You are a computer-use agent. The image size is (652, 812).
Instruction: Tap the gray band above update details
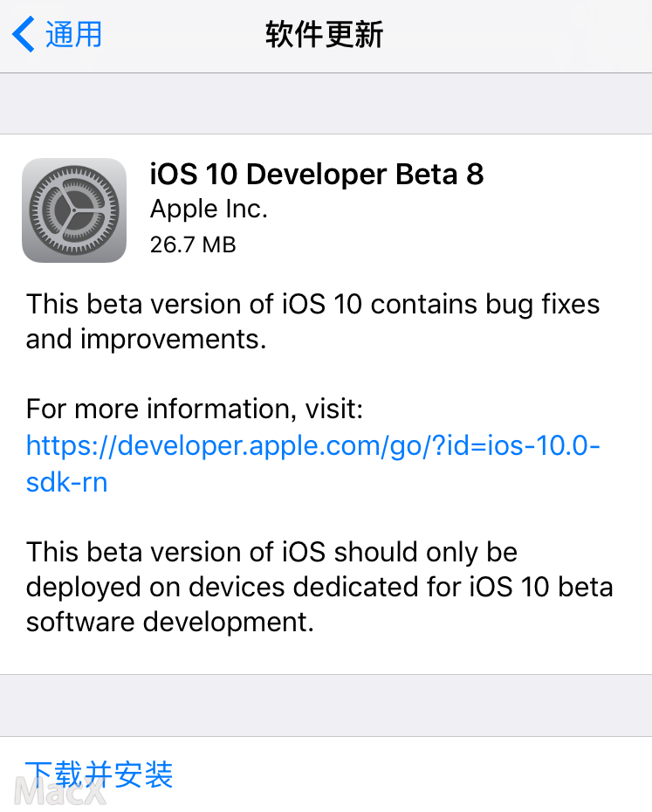pyautogui.click(x=326, y=103)
